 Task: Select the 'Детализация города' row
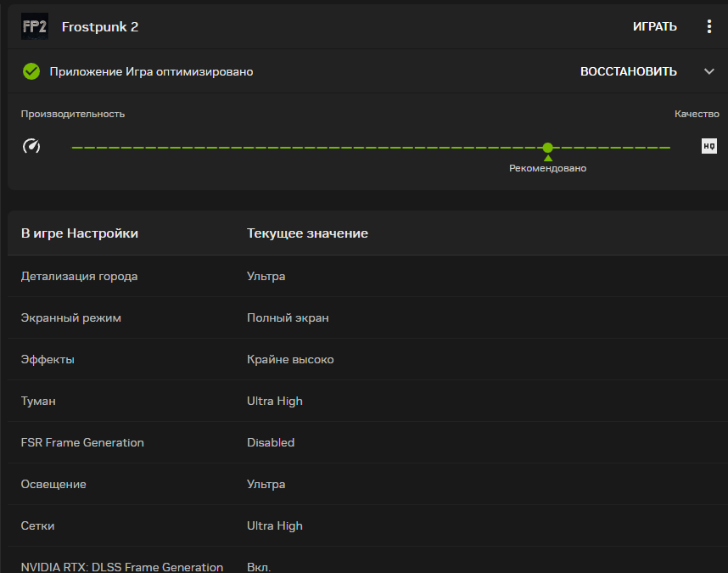[367, 276]
